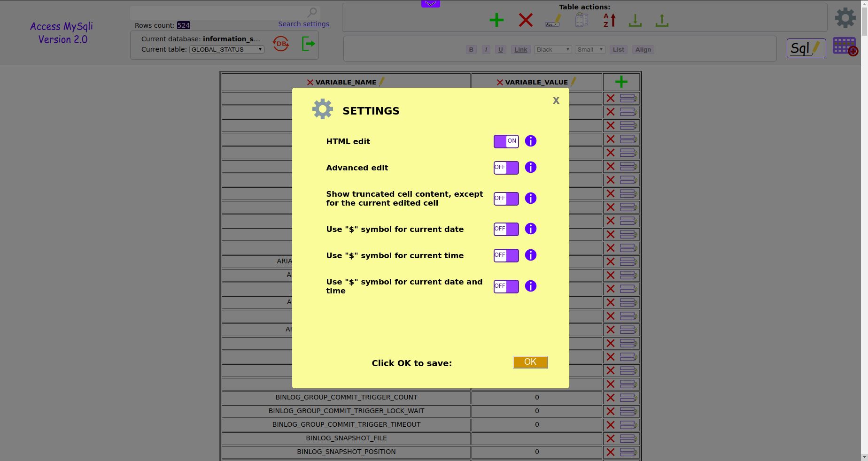Click the Italic I formatting button
The image size is (868, 461).
tap(486, 50)
